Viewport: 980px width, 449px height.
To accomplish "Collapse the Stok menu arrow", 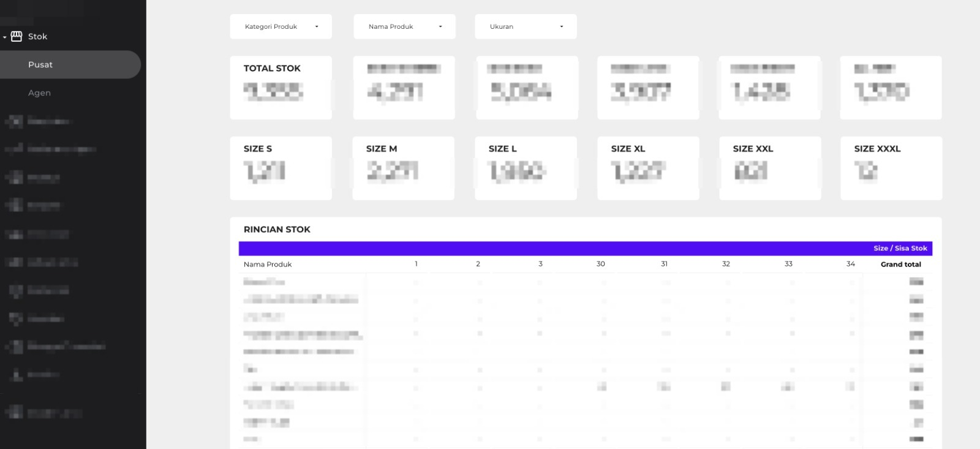I will [x=5, y=37].
